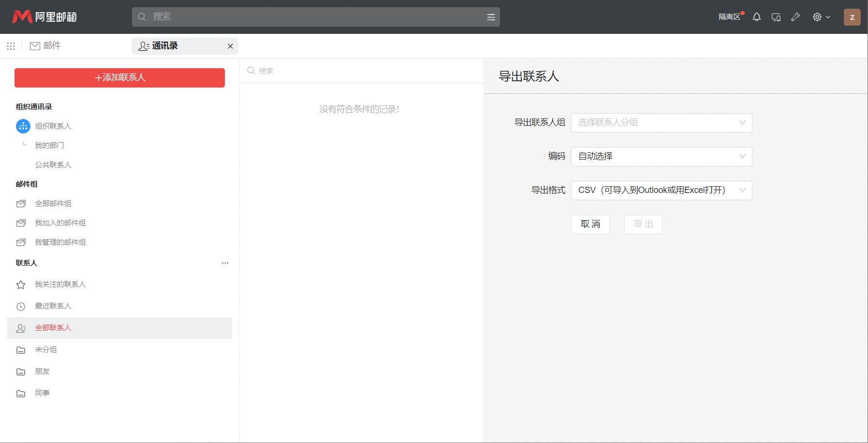Image resolution: width=868 pixels, height=443 pixels.
Task: Select 组织联系人 in the sidebar
Action: click(53, 126)
